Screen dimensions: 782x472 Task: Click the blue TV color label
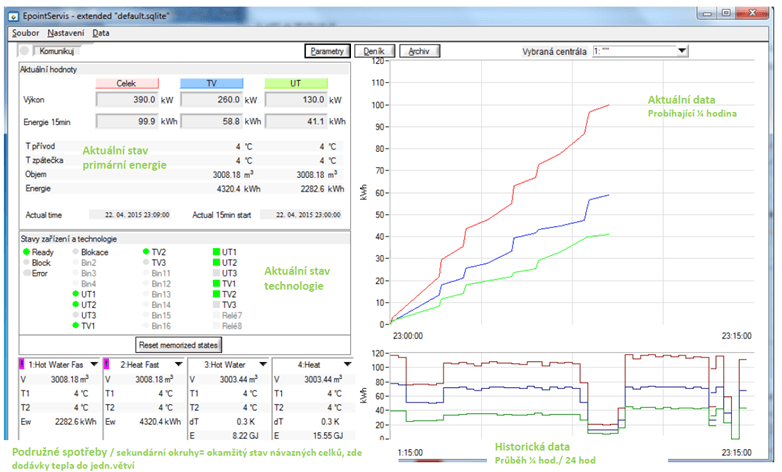coord(211,83)
